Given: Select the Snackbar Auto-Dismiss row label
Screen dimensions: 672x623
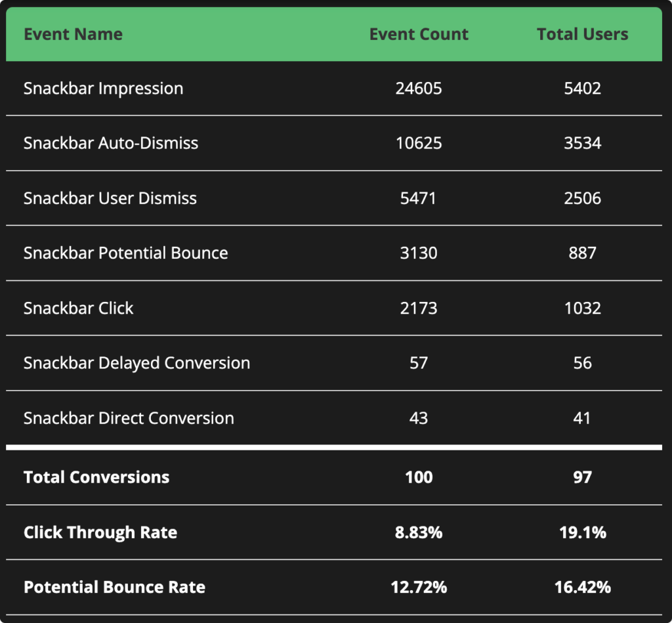Looking at the screenshot, I should (111, 143).
